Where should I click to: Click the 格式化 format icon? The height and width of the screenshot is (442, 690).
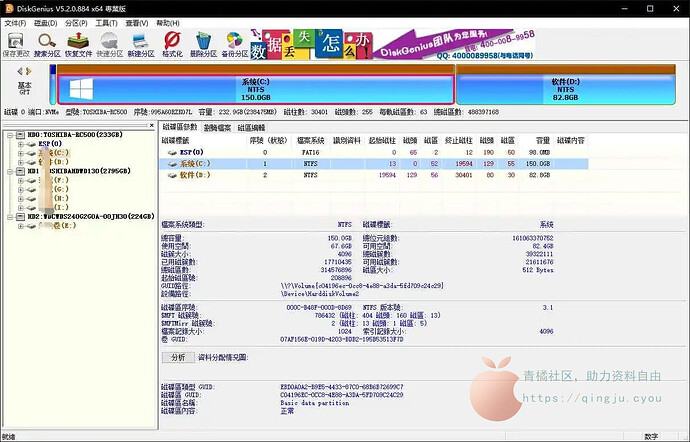point(172,42)
